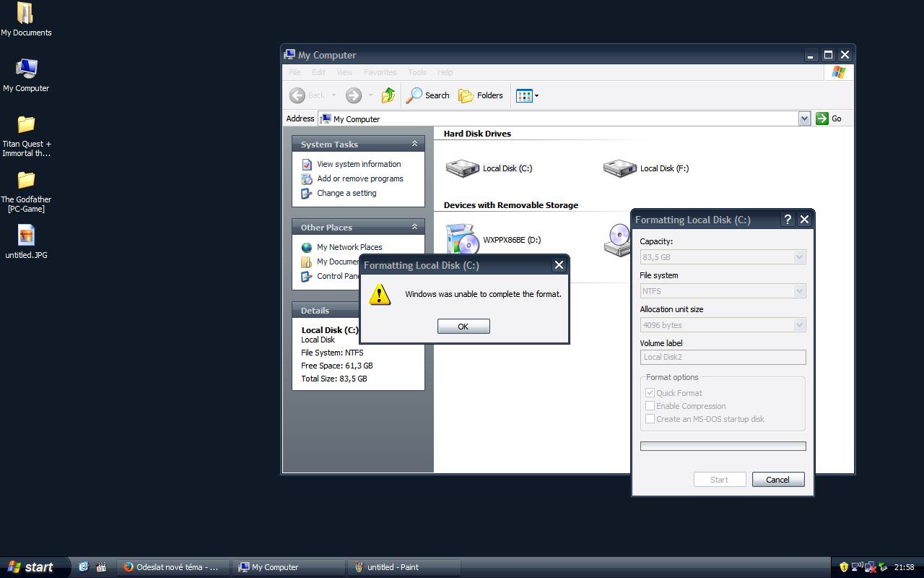Click the Volume label text field

click(723, 357)
